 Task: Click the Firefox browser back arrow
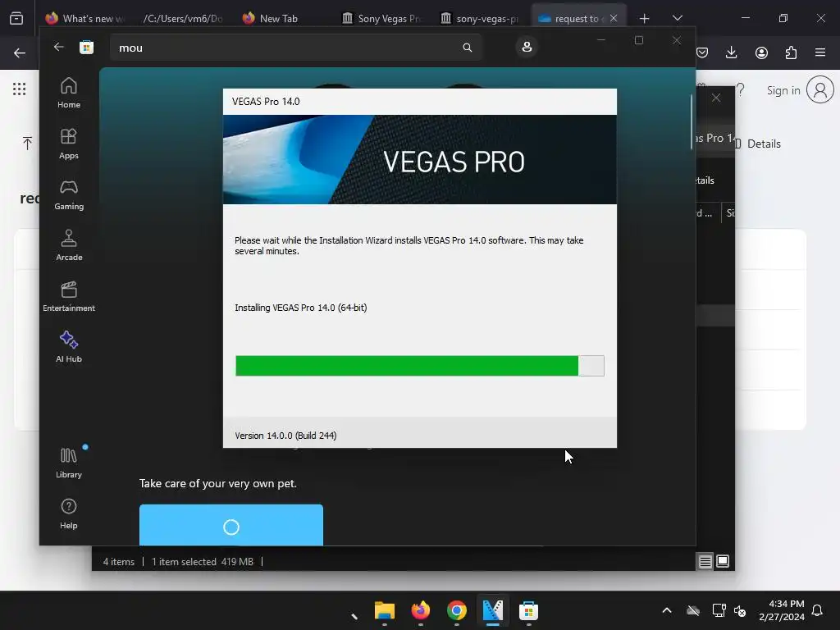(20, 52)
